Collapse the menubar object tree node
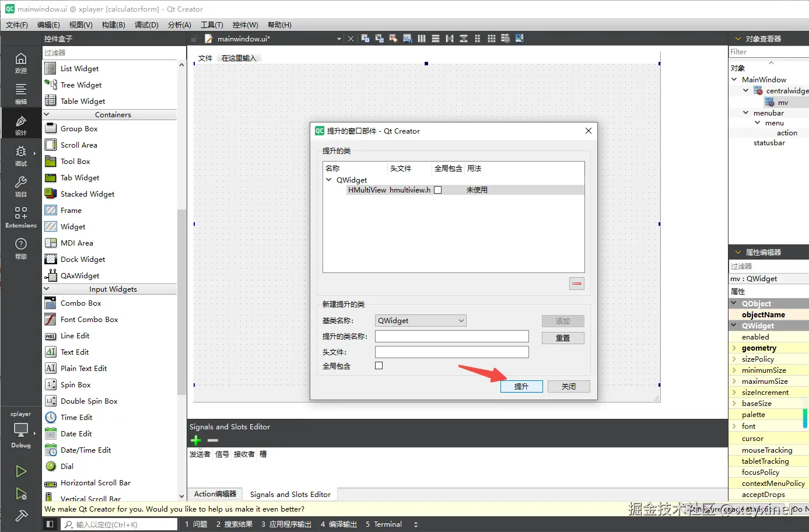 point(746,113)
